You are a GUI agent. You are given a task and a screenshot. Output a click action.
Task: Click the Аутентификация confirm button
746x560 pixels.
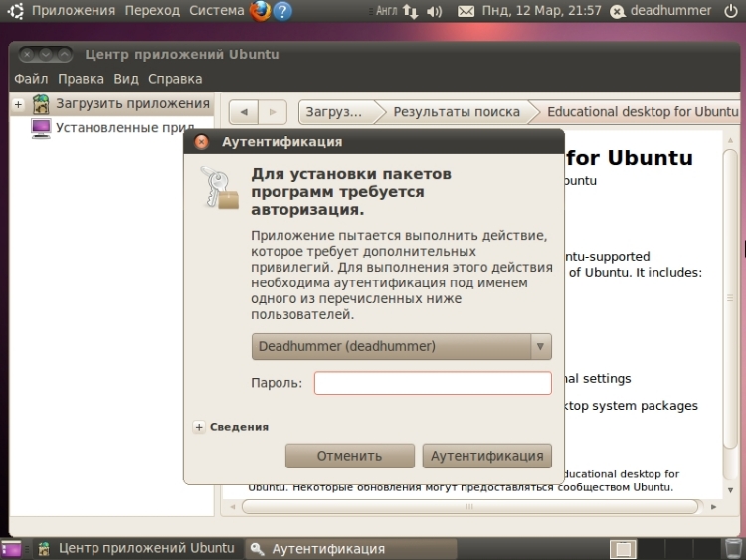point(486,456)
